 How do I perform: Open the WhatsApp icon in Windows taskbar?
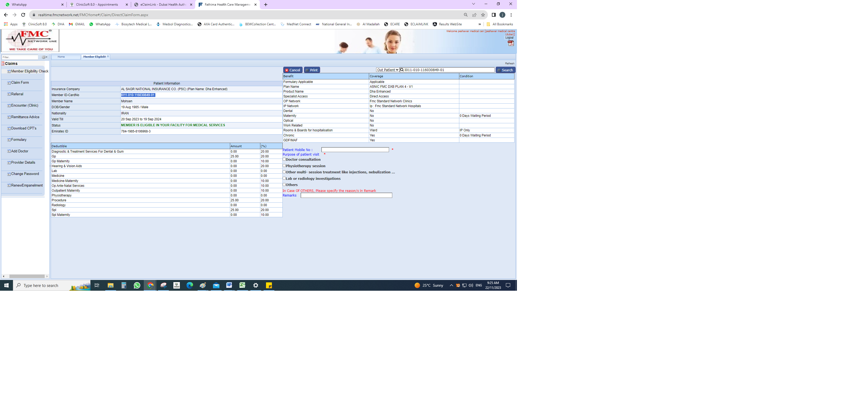(x=137, y=285)
